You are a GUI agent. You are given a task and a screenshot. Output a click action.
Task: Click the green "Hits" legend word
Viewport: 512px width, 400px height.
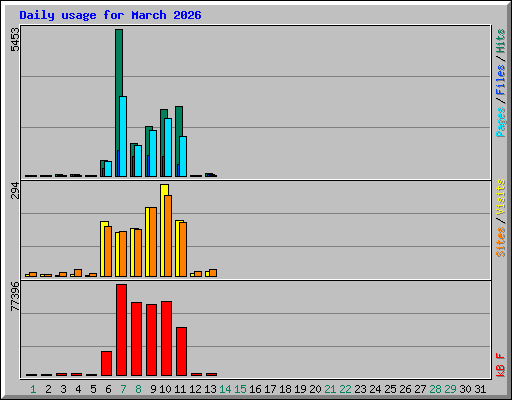tap(501, 41)
